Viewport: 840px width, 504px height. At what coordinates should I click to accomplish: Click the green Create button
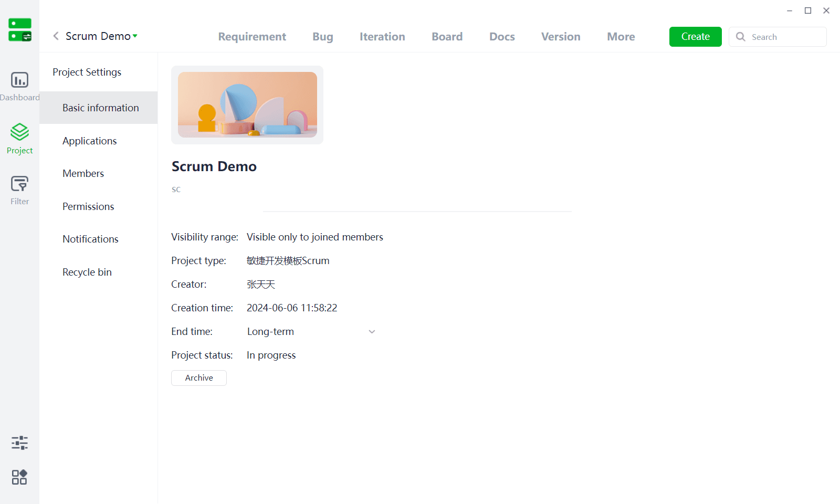696,37
